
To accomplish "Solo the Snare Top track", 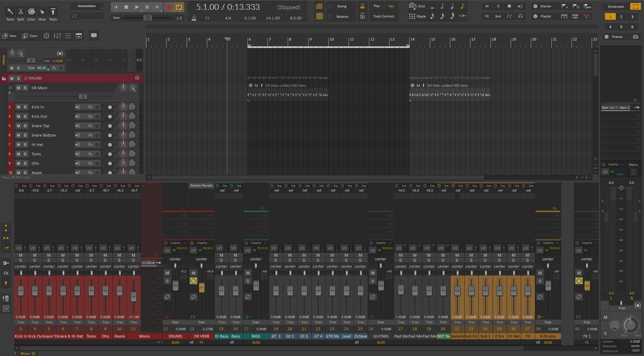I will click(x=25, y=126).
